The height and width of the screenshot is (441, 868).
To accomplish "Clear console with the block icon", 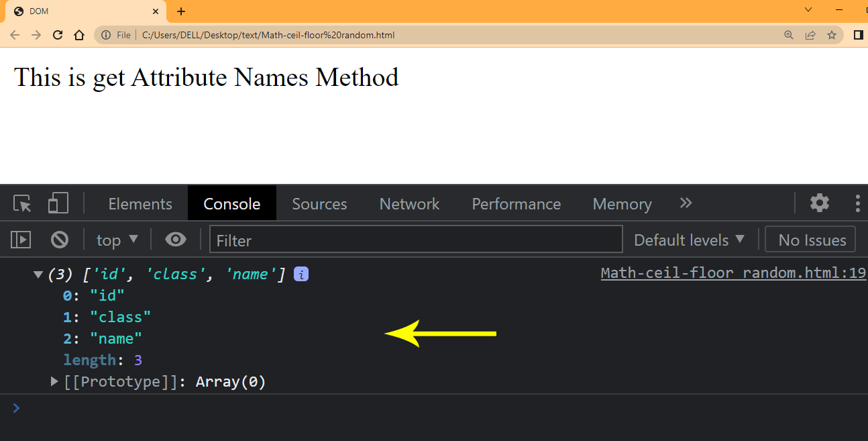I will 60,240.
